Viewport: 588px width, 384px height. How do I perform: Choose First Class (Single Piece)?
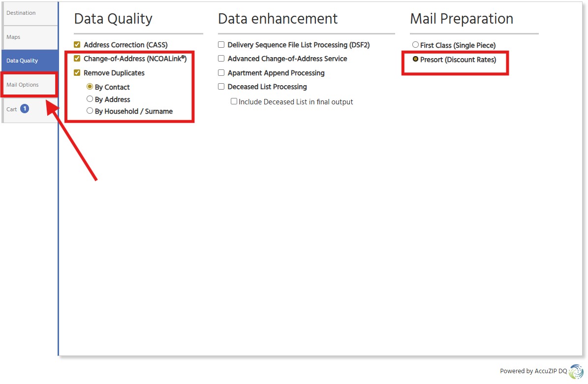pos(415,45)
